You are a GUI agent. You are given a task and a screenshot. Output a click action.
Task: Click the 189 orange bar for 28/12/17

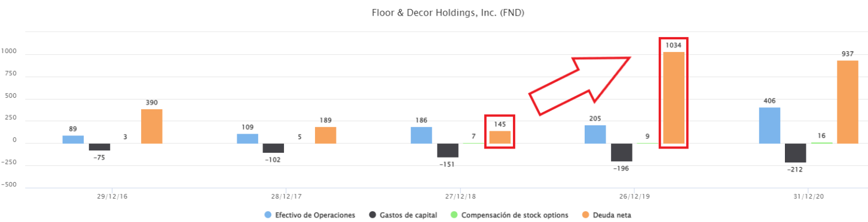[x=325, y=135]
